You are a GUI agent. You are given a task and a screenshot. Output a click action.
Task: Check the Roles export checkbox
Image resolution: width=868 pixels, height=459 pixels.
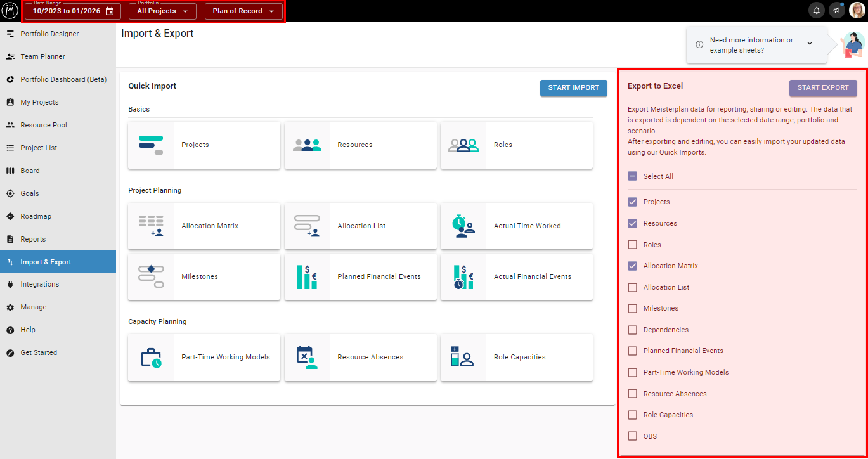(632, 245)
